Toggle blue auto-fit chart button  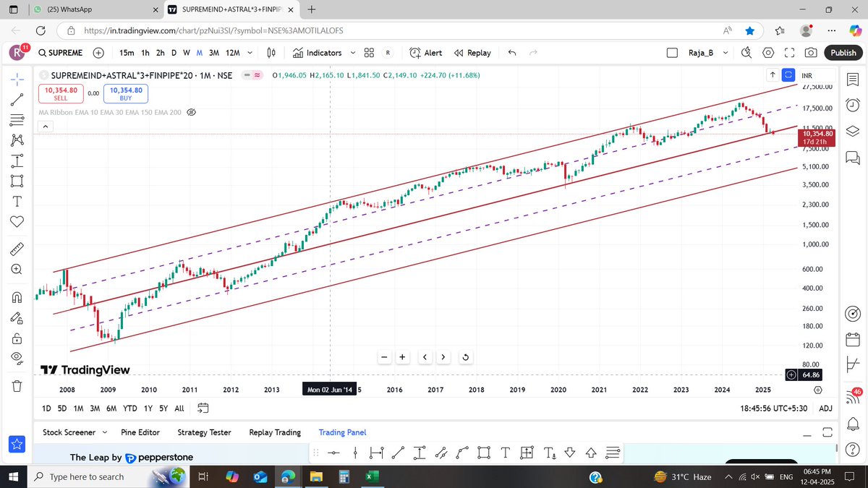click(x=788, y=74)
